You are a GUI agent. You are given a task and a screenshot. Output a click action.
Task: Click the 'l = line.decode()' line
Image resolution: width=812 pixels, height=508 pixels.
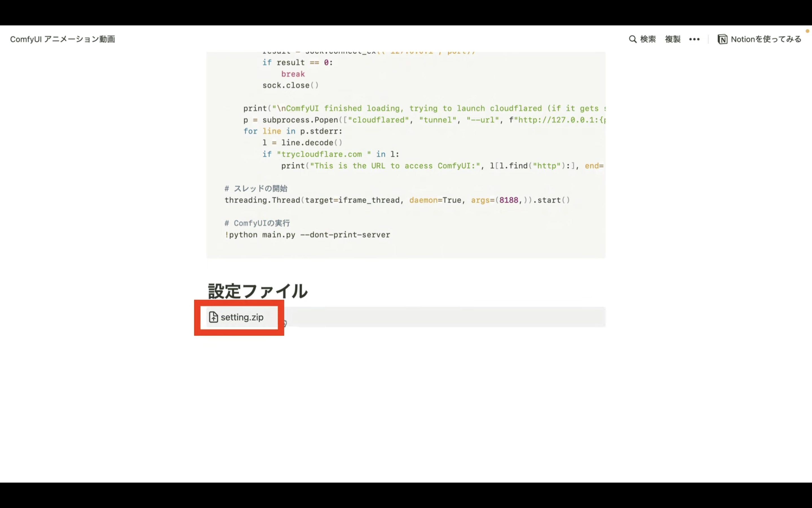coord(302,143)
